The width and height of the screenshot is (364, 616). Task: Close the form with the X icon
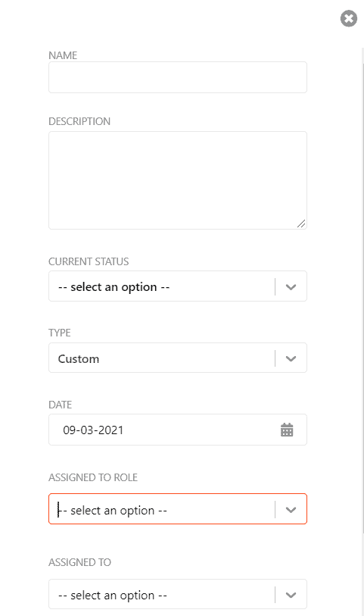(349, 18)
